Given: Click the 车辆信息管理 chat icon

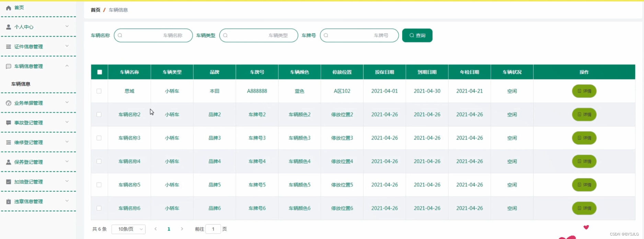Looking at the screenshot, I should tap(9, 66).
